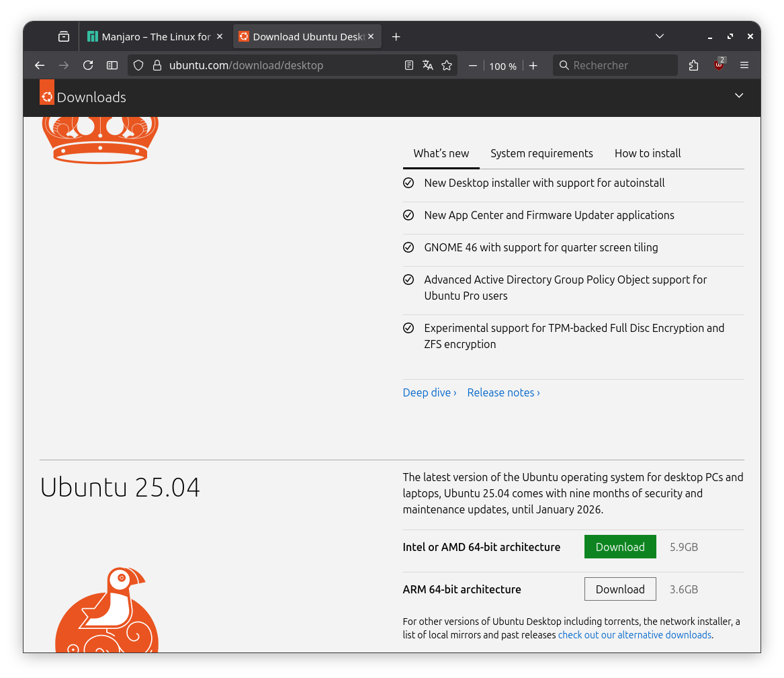Click the Rechercher search field
Screen dimensions: 784x678
pos(621,65)
